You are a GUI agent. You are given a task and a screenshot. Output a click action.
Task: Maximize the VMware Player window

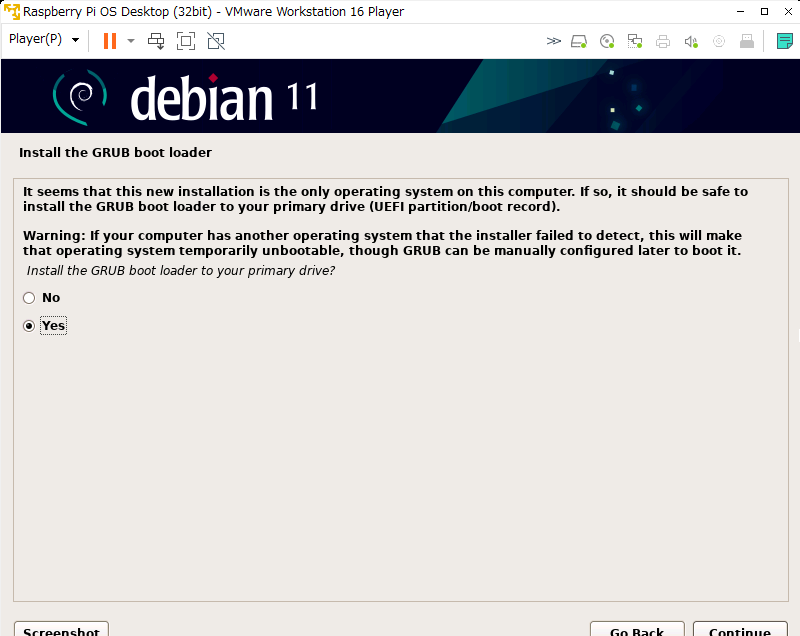[x=764, y=11]
